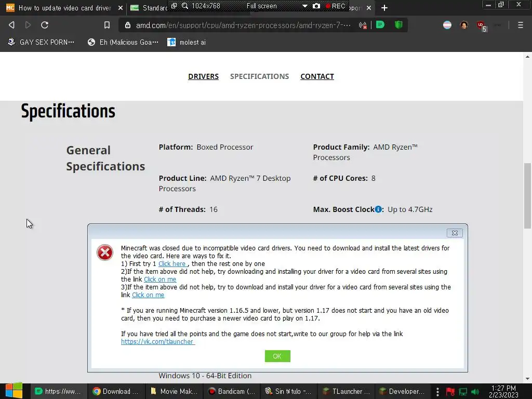Open the vk.com/tlauncher link
532x399 pixels.
point(158,342)
